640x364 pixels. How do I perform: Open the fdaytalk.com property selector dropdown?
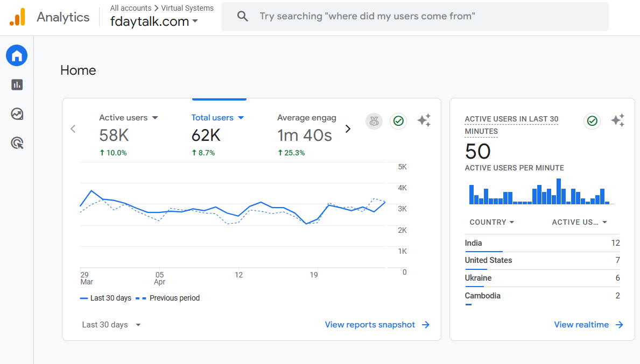154,22
